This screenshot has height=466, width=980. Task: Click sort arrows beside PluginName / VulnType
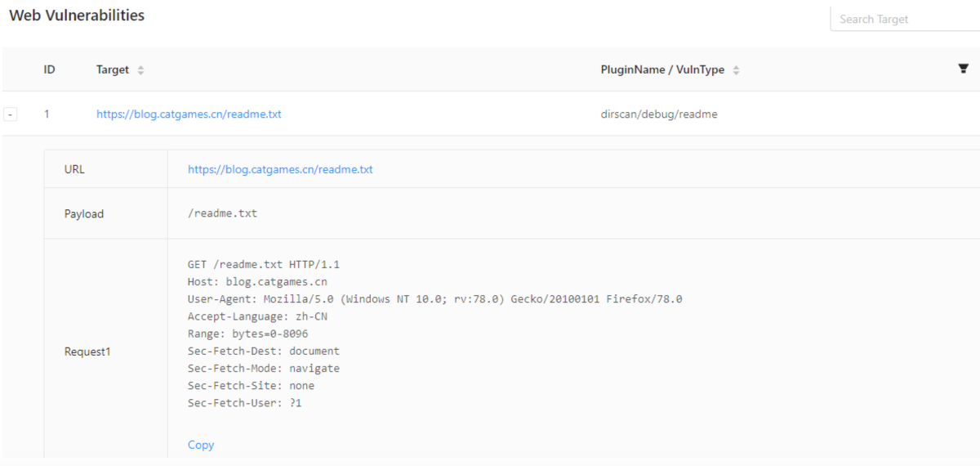point(736,70)
